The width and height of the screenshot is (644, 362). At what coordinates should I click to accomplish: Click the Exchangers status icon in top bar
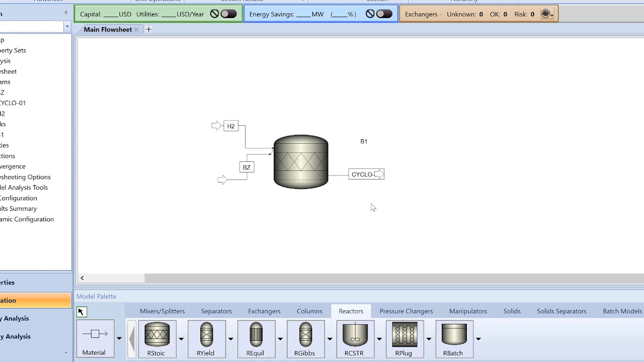click(x=545, y=14)
